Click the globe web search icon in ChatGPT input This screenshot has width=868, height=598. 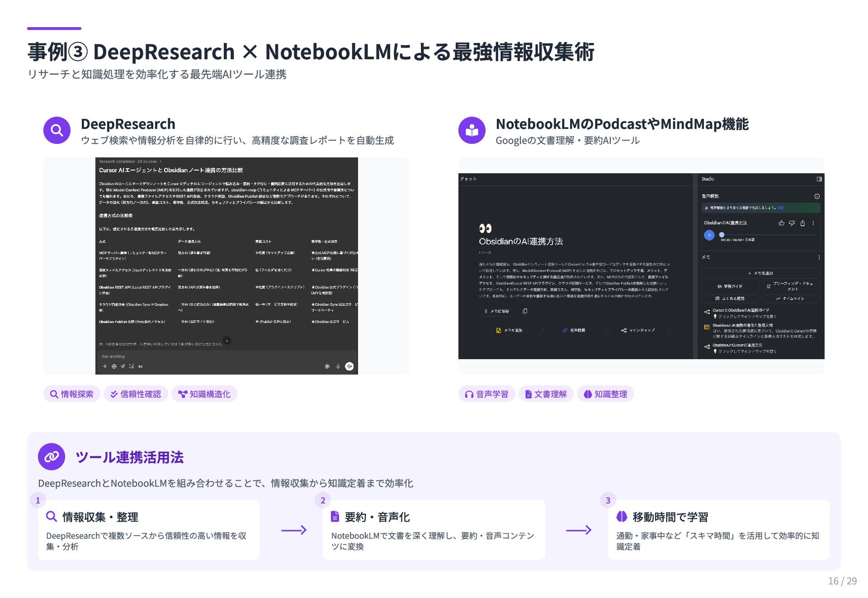[x=114, y=366]
